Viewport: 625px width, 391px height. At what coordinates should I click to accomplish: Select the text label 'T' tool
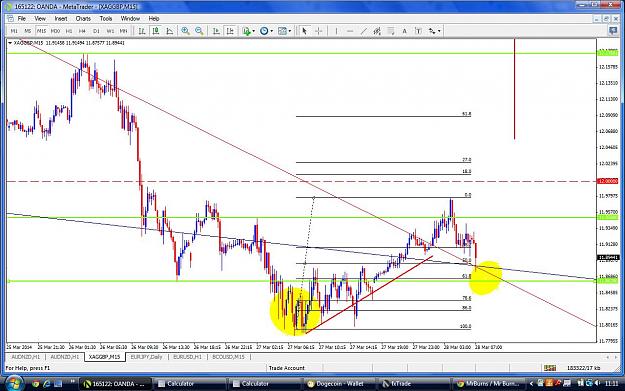[418, 31]
